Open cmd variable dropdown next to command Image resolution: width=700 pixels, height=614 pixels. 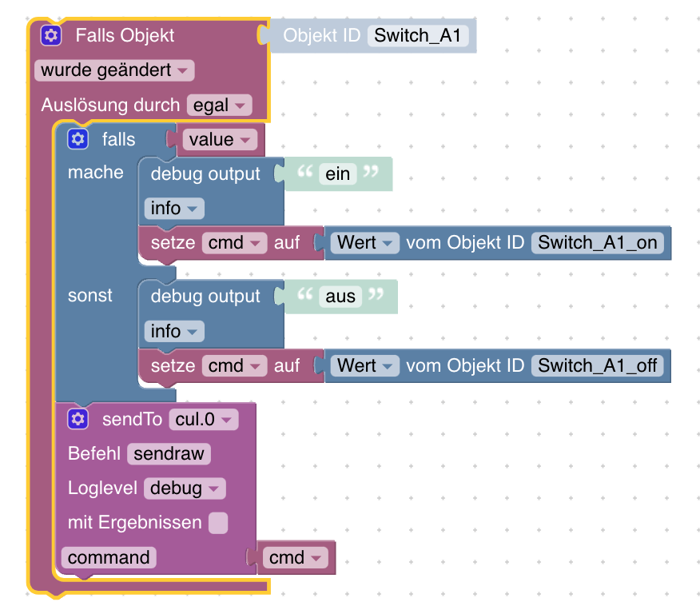(x=295, y=558)
